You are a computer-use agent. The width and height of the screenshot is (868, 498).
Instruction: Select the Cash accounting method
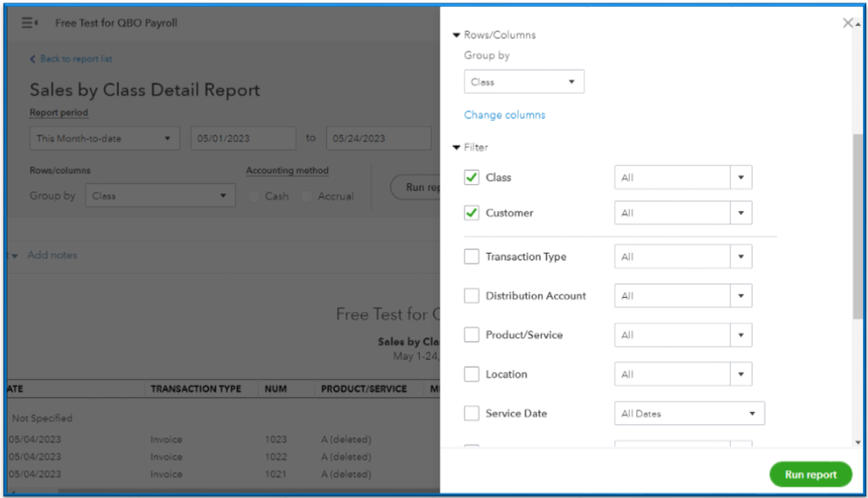[x=254, y=196]
